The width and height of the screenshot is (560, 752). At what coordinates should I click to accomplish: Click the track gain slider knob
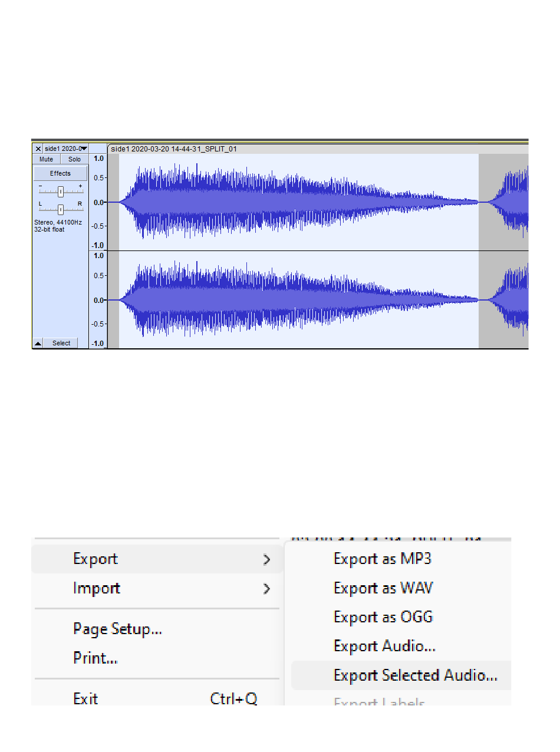60,191
